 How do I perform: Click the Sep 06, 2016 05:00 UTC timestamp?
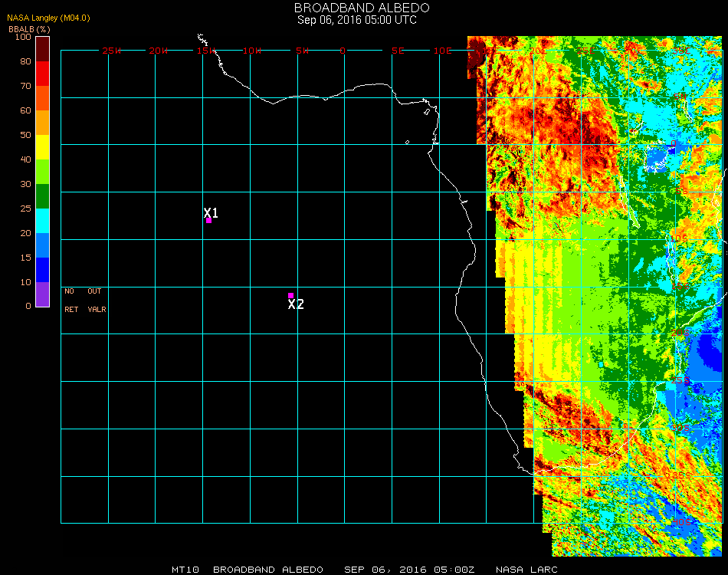pyautogui.click(x=357, y=20)
